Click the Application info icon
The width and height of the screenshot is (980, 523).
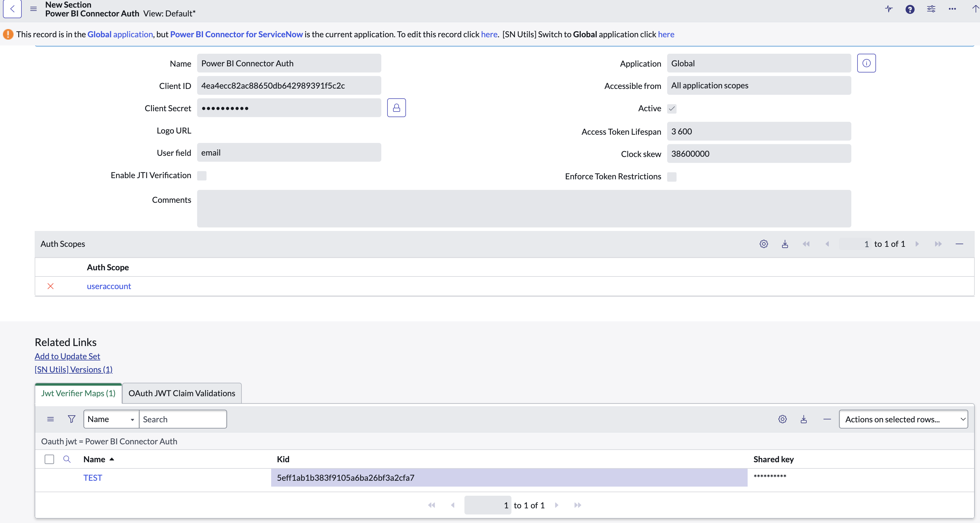(866, 63)
